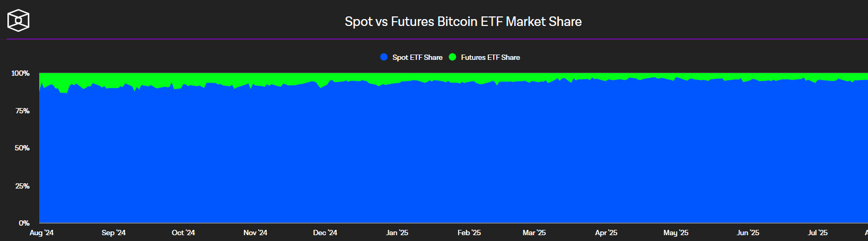Click the green Futures ETF legend dot
The width and height of the screenshot is (868, 241).
pos(452,57)
